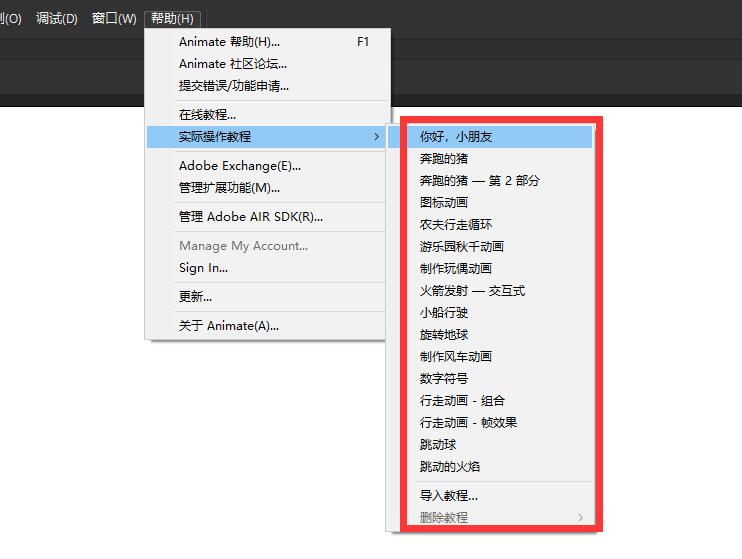742x559 pixels.
Task: Expand the 删除教程 submenu arrow
Action: tap(581, 518)
